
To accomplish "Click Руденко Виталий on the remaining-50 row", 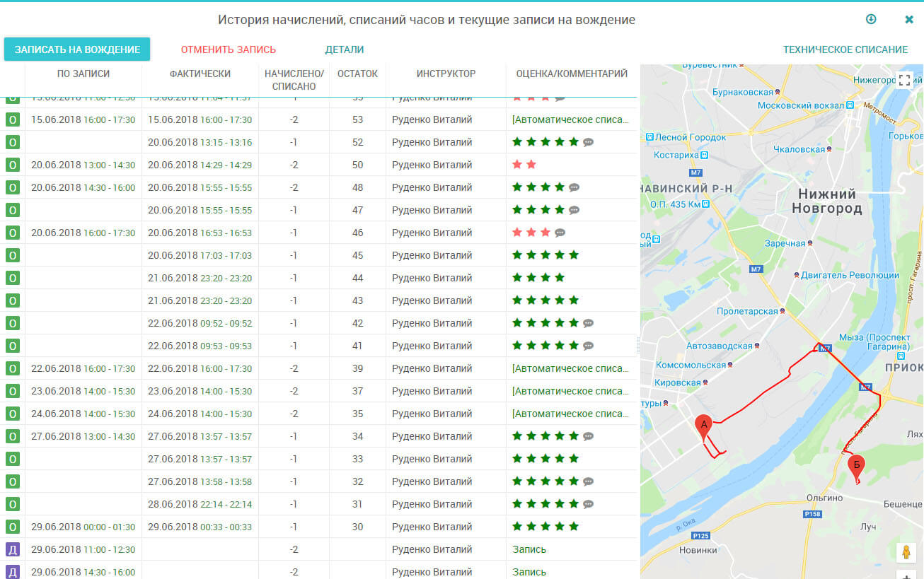I will pyautogui.click(x=432, y=165).
